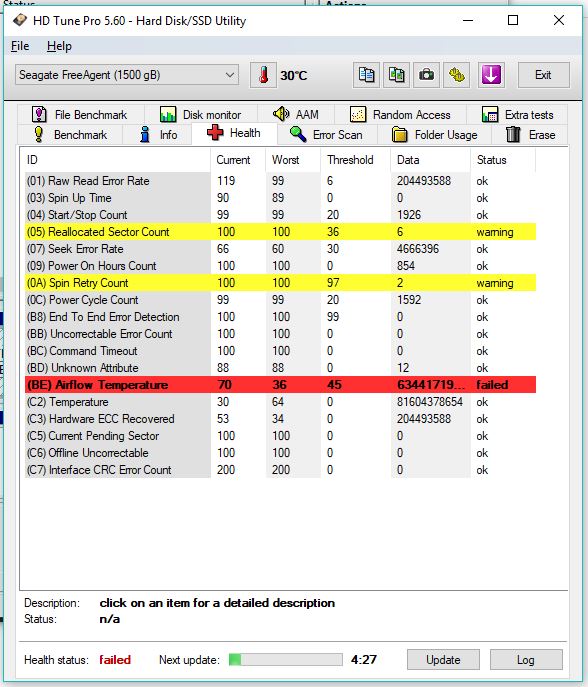Click the Threshold column header
Screen dimensions: 588x687
[x=355, y=160]
